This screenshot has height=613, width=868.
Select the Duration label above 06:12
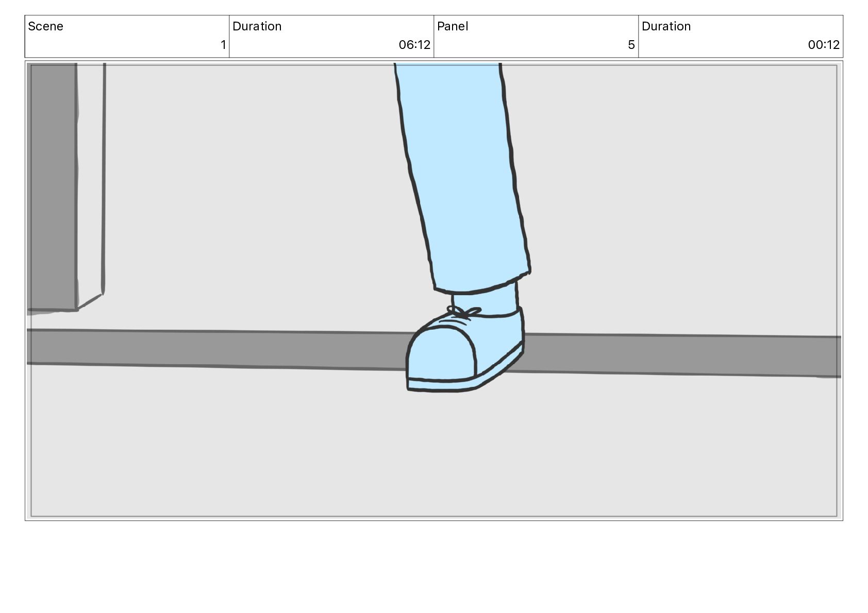(x=257, y=26)
